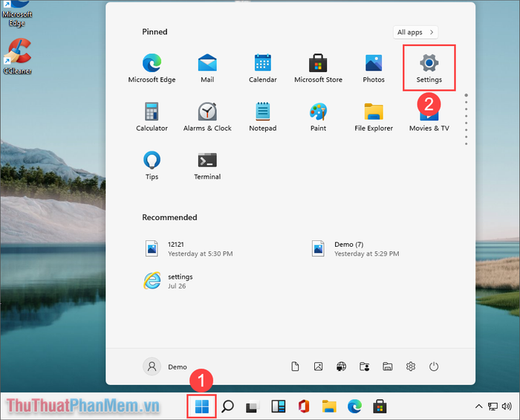Open the personal folder shortcut
520x420 pixels.
pyautogui.click(x=365, y=366)
